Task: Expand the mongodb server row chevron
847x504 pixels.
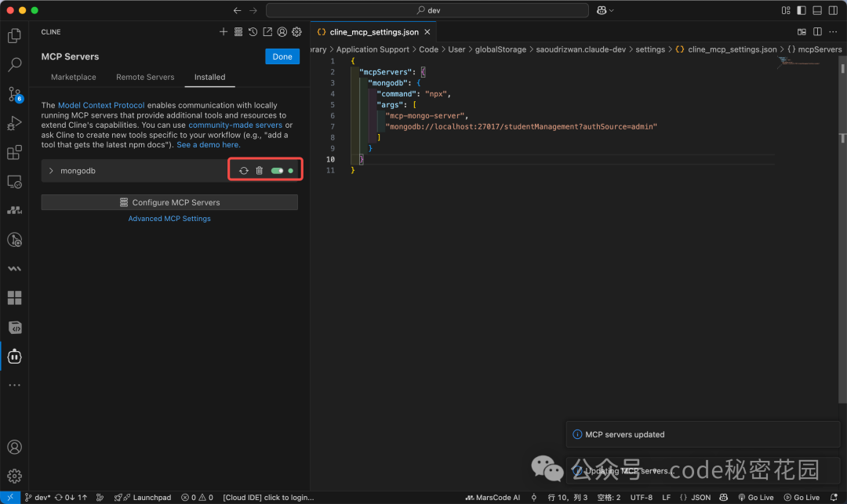Action: point(50,170)
